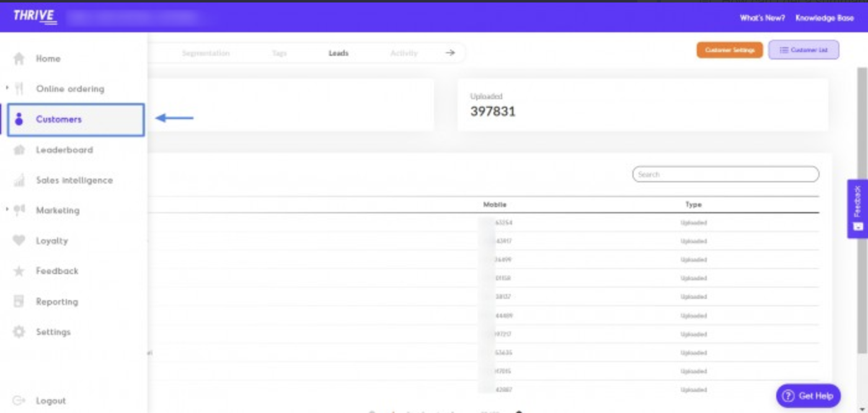Viewport: 868px width, 413px height.
Task: Expand the Marketing submenu arrow
Action: point(7,210)
